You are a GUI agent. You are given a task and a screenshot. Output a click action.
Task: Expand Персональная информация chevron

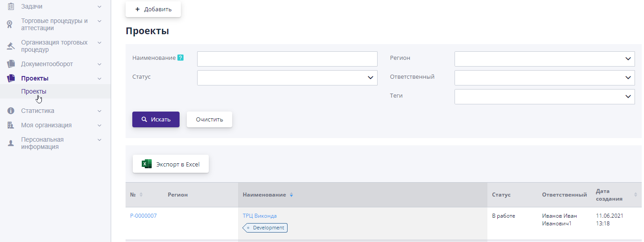99,139
